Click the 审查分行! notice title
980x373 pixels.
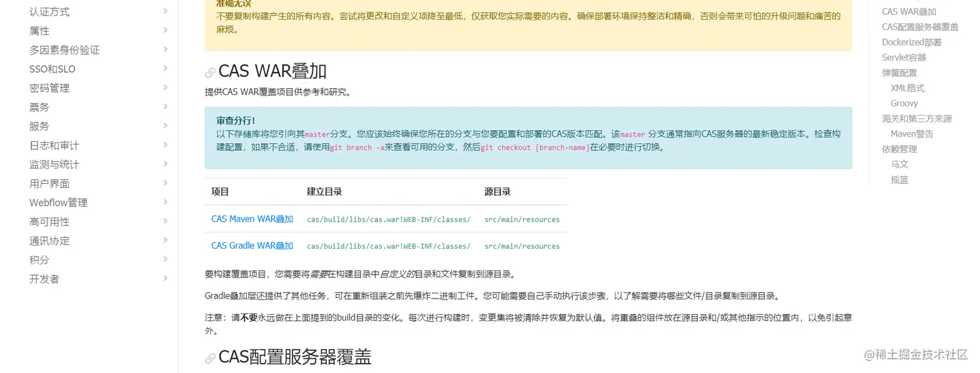point(236,120)
